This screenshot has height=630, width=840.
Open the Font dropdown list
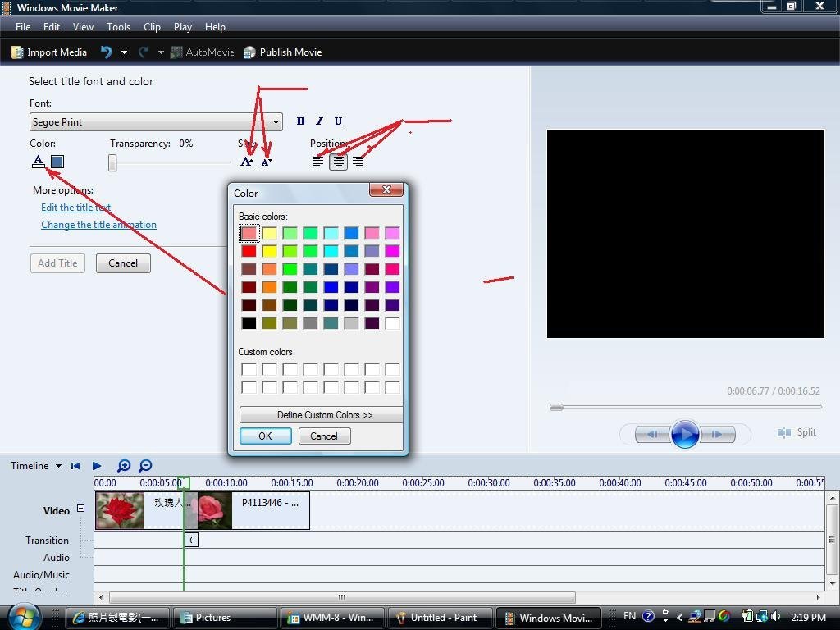276,122
